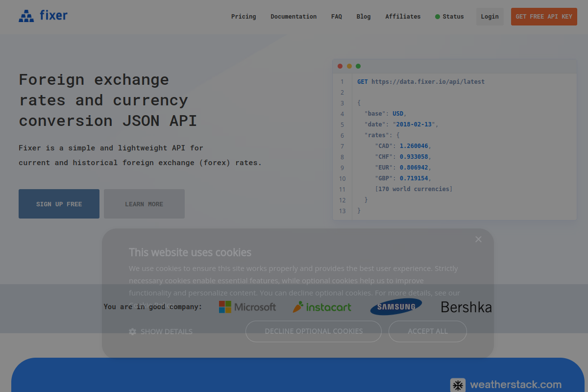588x392 pixels.
Task: Open the Documentation section
Action: click(294, 16)
